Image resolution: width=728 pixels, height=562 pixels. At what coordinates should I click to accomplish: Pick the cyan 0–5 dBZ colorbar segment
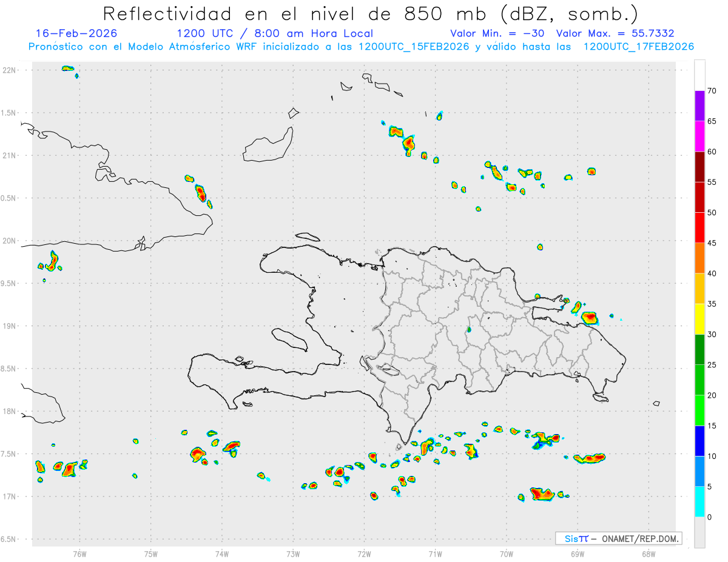[x=699, y=502]
